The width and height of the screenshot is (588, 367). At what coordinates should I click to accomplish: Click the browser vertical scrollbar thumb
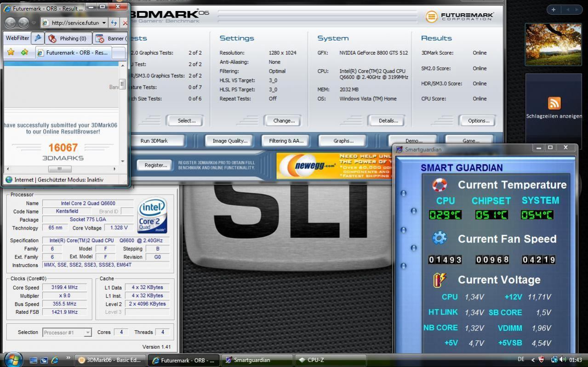tap(122, 84)
